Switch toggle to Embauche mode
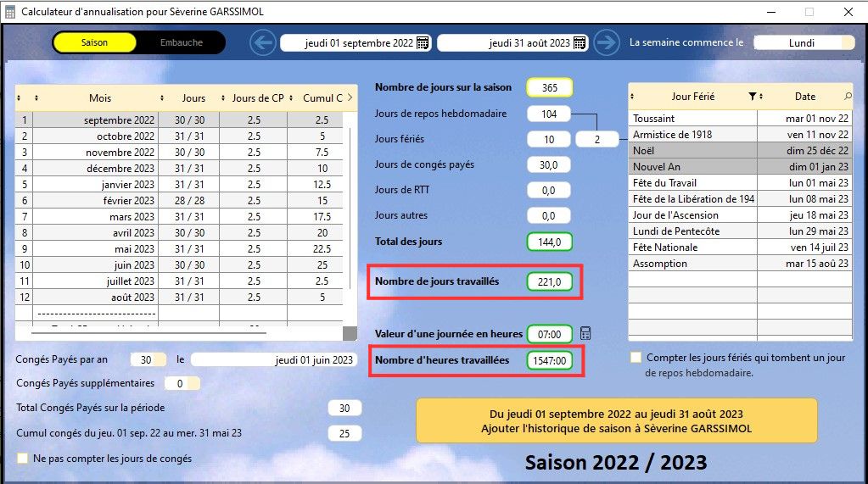 [x=182, y=42]
